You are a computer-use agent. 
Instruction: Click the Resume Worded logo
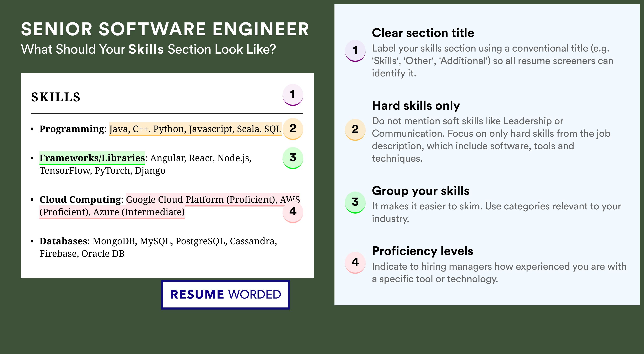(x=225, y=295)
